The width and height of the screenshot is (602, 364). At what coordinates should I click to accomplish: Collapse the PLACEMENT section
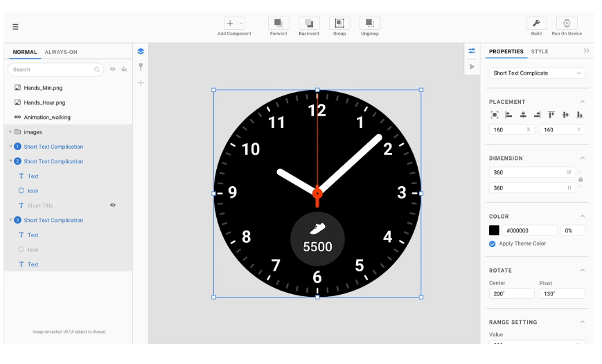tap(583, 102)
